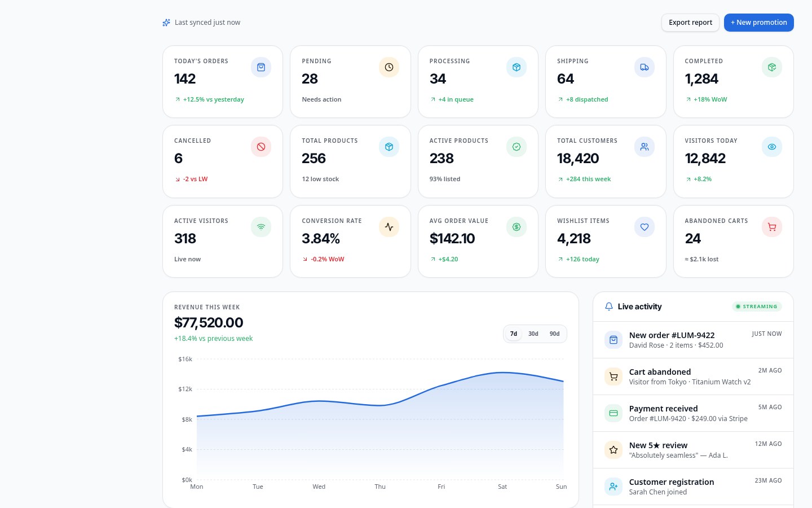Switch the revenue chart to 7d
812x508 pixels.
click(514, 334)
